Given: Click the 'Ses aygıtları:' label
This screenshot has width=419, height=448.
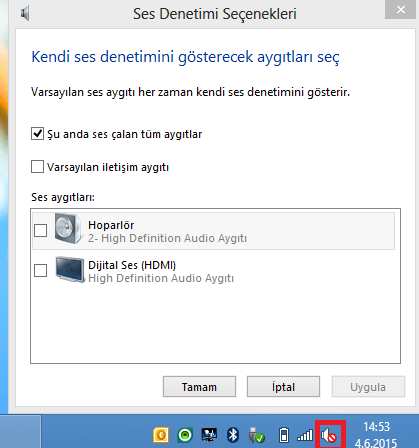Looking at the screenshot, I should (x=63, y=197).
